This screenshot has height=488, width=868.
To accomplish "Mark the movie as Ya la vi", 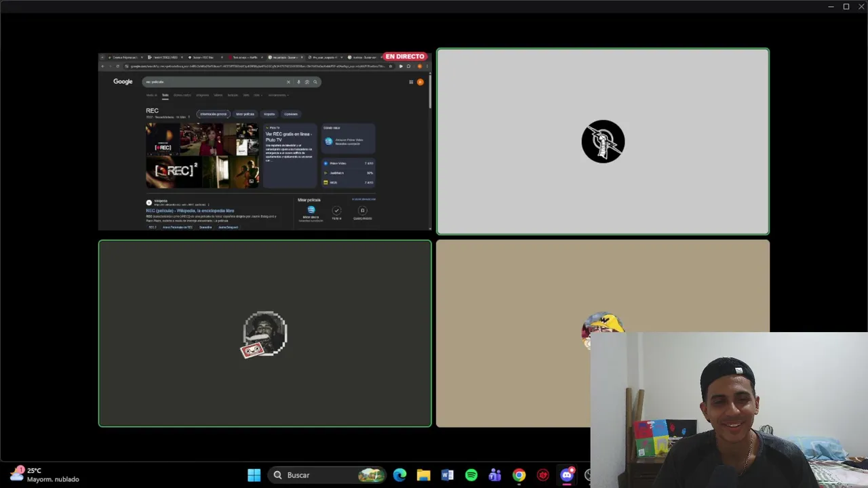I will [336, 213].
